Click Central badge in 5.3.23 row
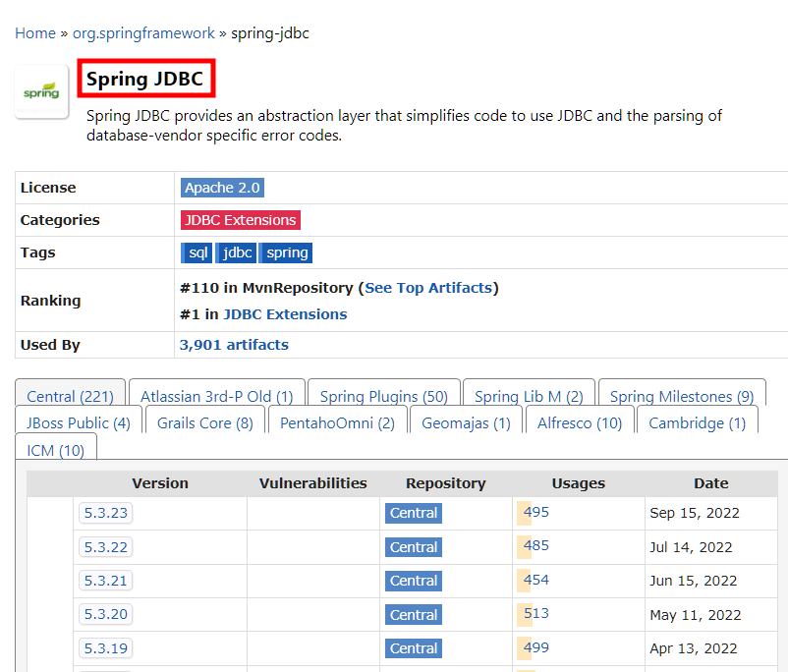Screen dimensions: 788x672 tap(414, 513)
